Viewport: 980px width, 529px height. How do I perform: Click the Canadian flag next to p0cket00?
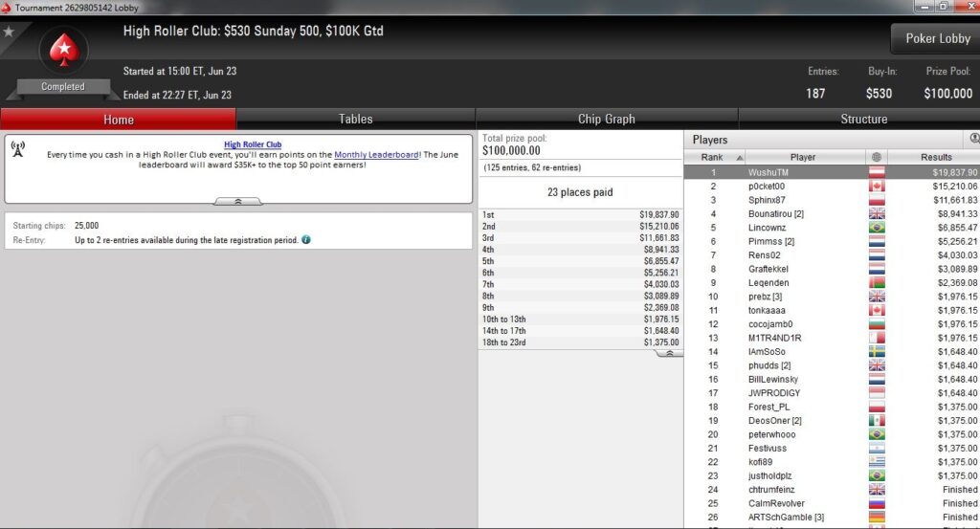click(x=877, y=187)
